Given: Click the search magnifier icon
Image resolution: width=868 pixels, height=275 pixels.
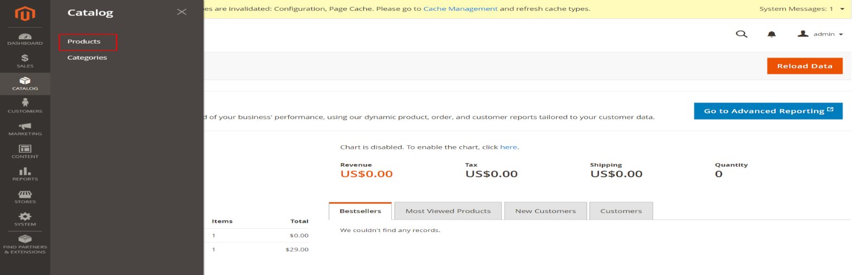Looking at the screenshot, I should 741,34.
